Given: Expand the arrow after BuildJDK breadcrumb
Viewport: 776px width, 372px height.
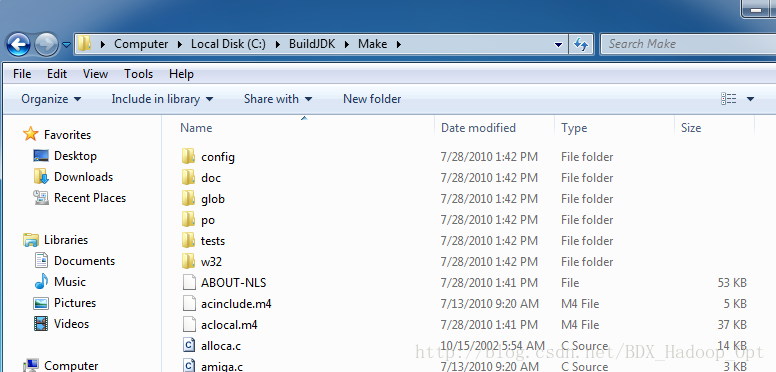Looking at the screenshot, I should click(346, 45).
